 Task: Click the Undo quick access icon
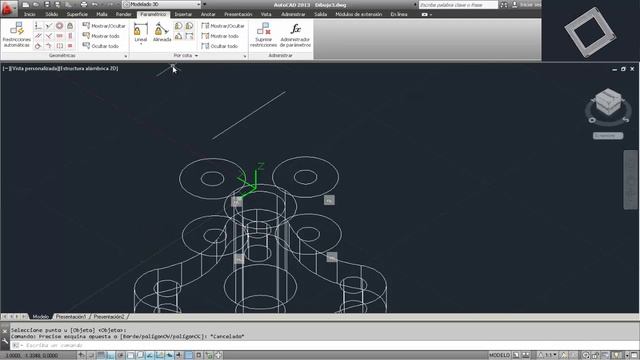click(x=95, y=4)
